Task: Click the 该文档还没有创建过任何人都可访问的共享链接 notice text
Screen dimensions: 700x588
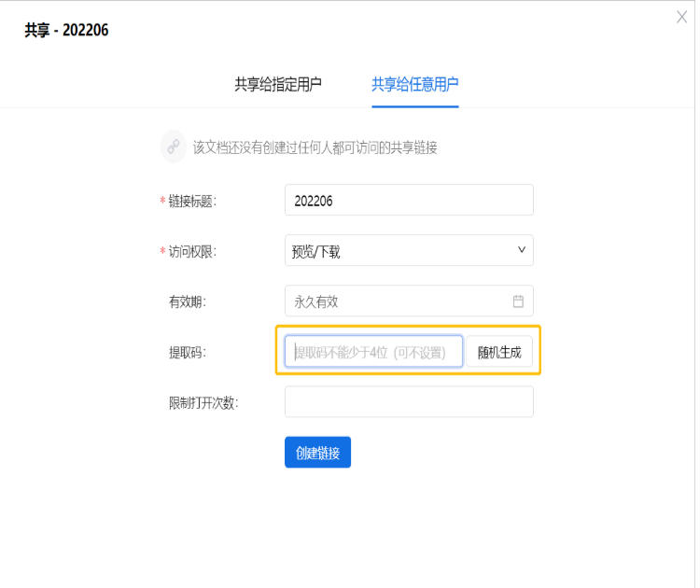Action: pyautogui.click(x=315, y=147)
